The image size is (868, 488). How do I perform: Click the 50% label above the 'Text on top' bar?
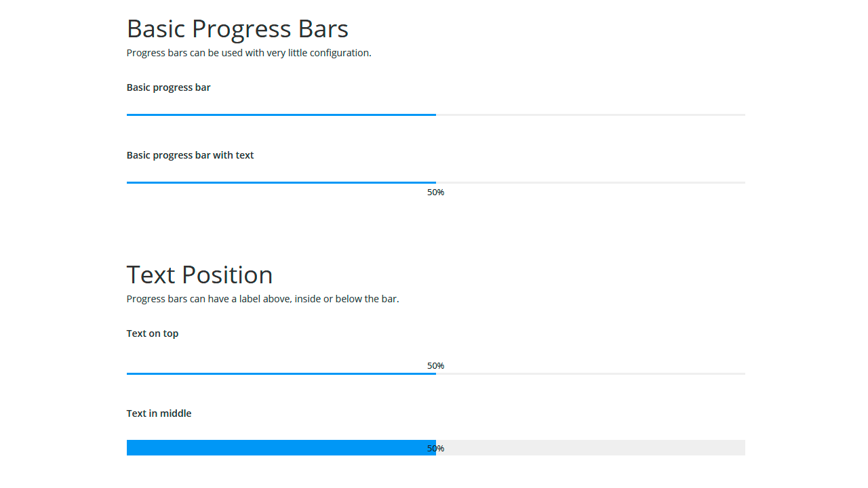click(435, 365)
